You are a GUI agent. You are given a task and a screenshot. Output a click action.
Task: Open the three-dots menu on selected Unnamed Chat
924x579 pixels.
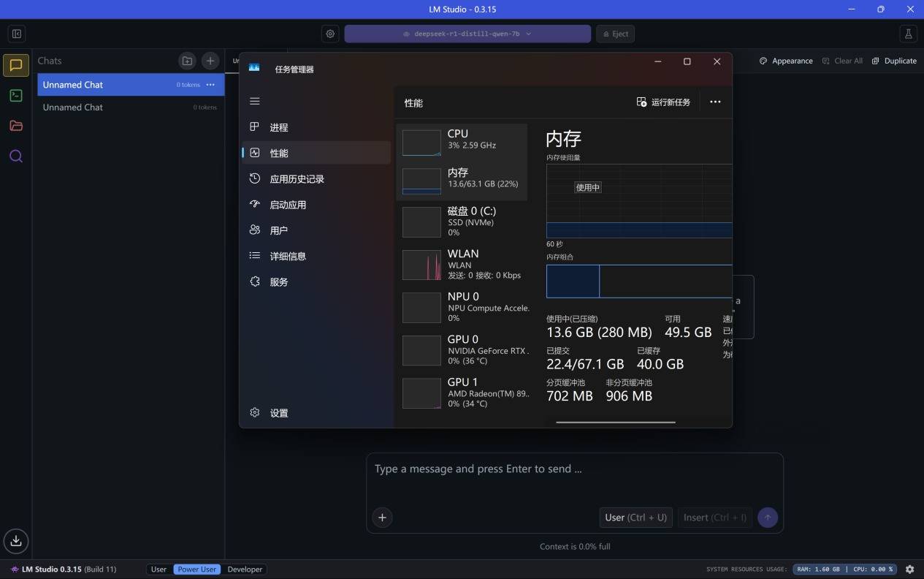click(210, 85)
